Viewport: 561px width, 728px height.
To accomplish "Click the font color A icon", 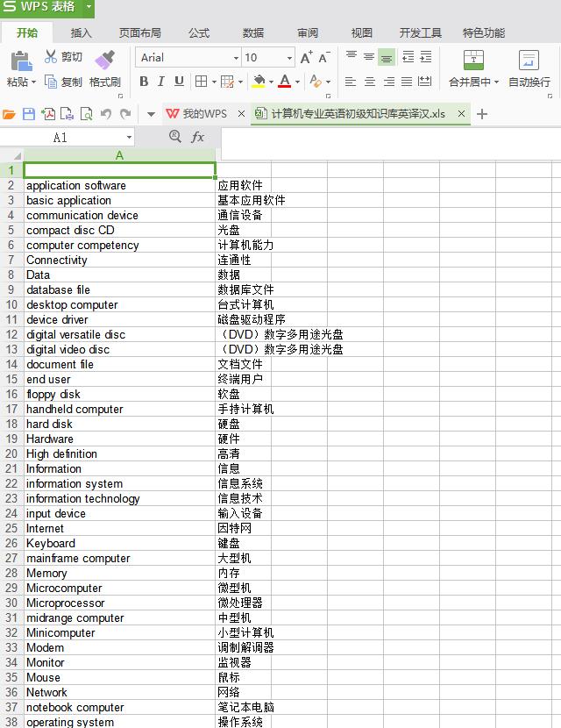I will pos(285,82).
